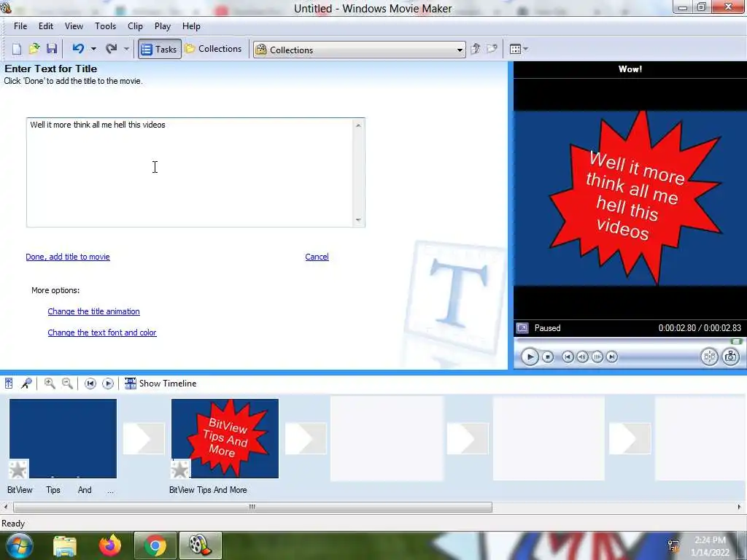Click the Cancel link

point(317,257)
